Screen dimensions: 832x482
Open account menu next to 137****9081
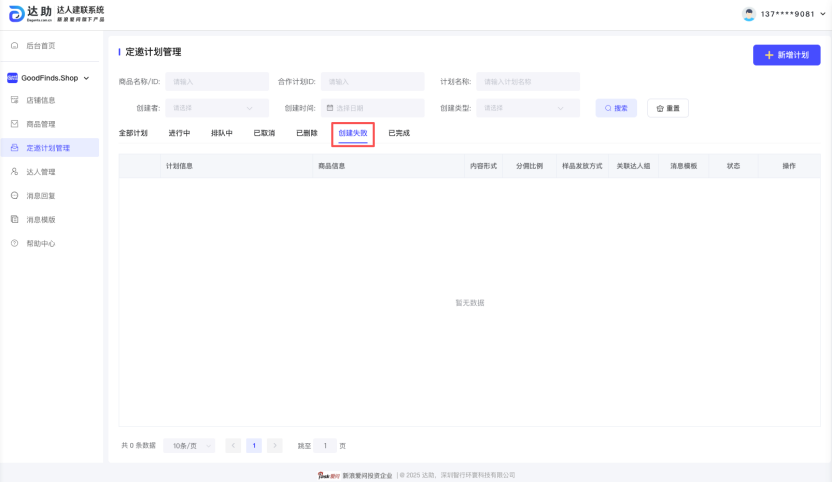(822, 14)
